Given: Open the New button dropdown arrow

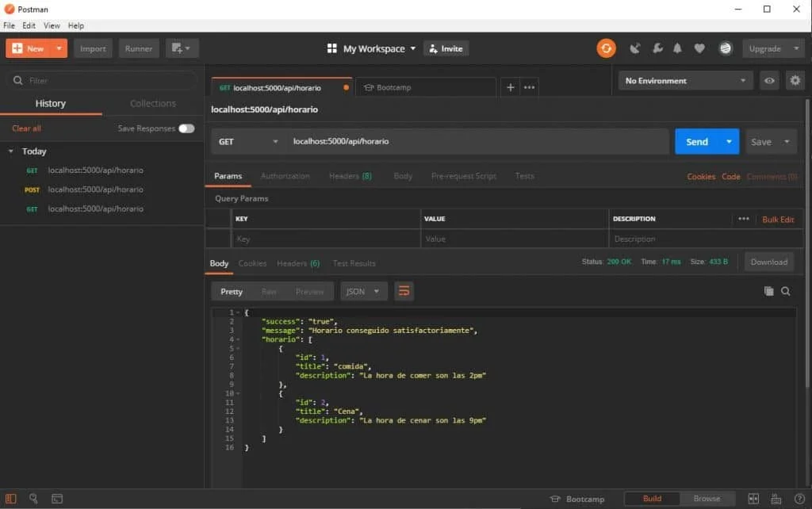Looking at the screenshot, I should (x=59, y=48).
